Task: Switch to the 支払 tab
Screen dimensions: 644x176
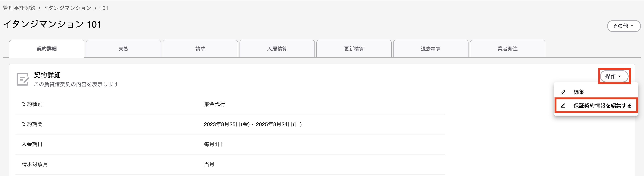Action: point(123,49)
